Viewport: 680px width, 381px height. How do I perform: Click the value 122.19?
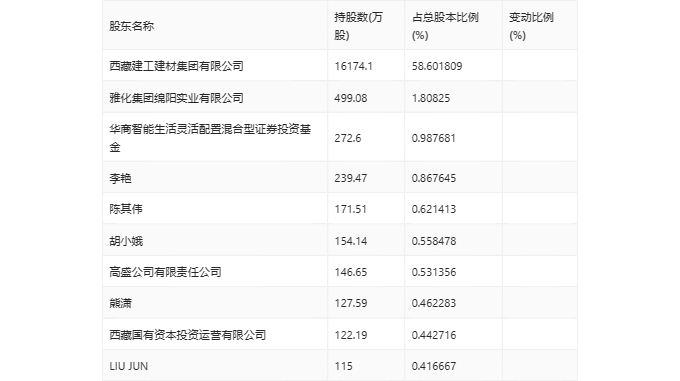[x=350, y=335]
